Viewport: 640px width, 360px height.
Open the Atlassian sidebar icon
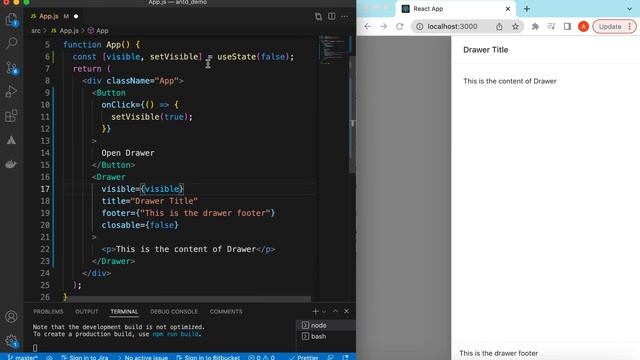(11, 140)
